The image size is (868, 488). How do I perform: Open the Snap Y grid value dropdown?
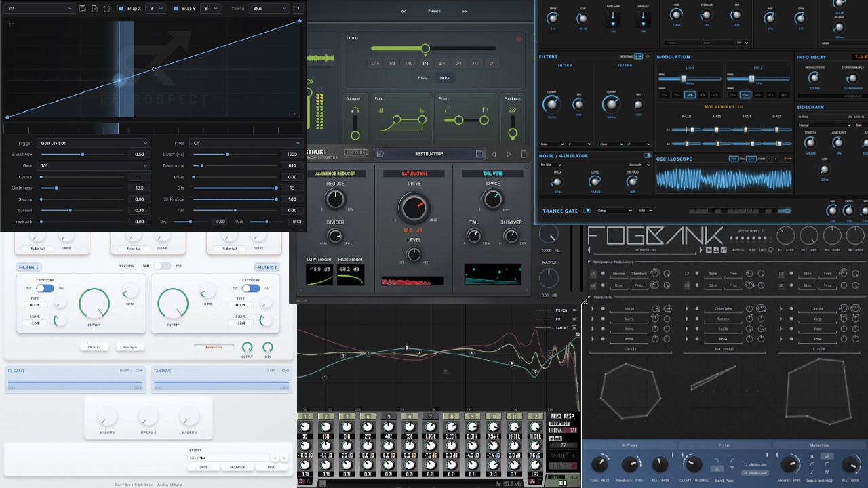(x=210, y=8)
